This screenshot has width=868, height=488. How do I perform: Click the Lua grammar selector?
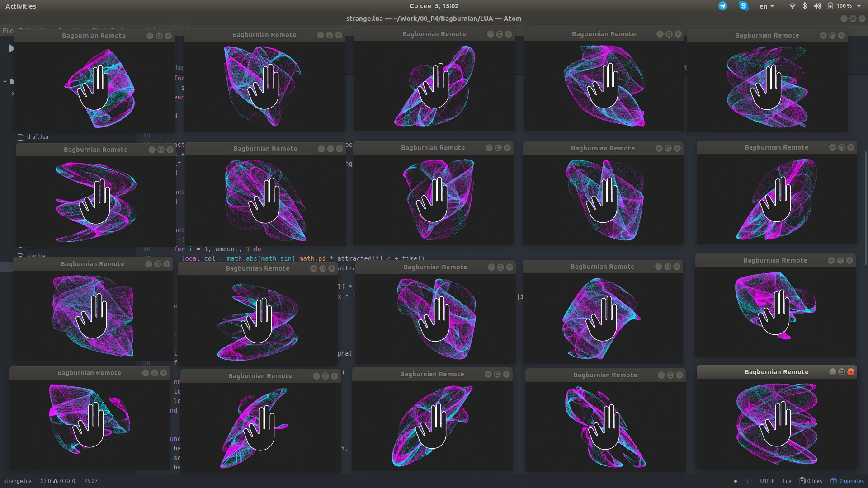tap(787, 481)
